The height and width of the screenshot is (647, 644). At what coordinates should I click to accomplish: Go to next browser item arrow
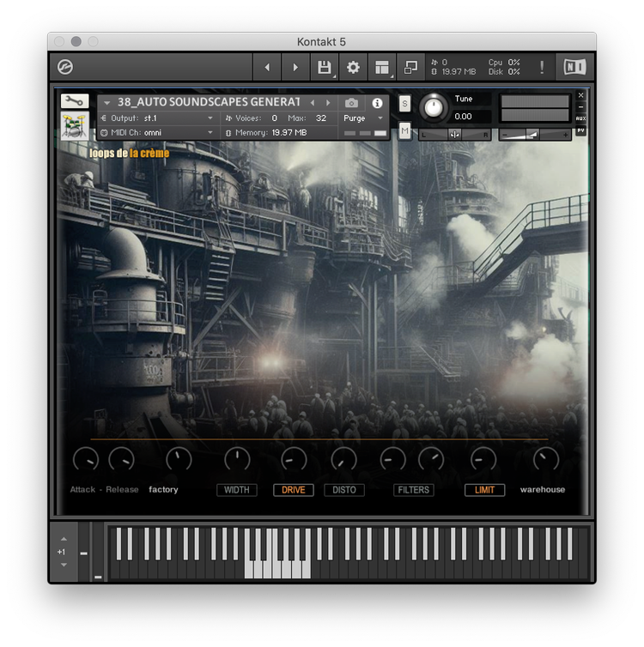click(295, 67)
